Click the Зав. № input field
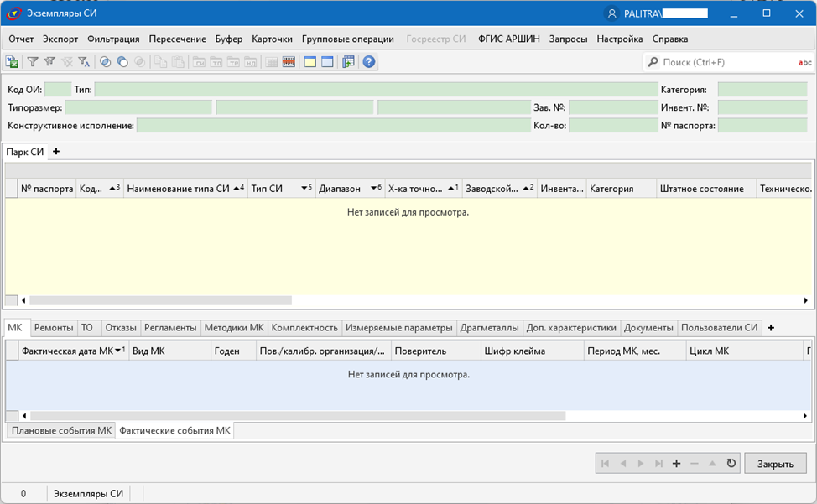Image resolution: width=817 pixels, height=504 pixels. coord(613,107)
